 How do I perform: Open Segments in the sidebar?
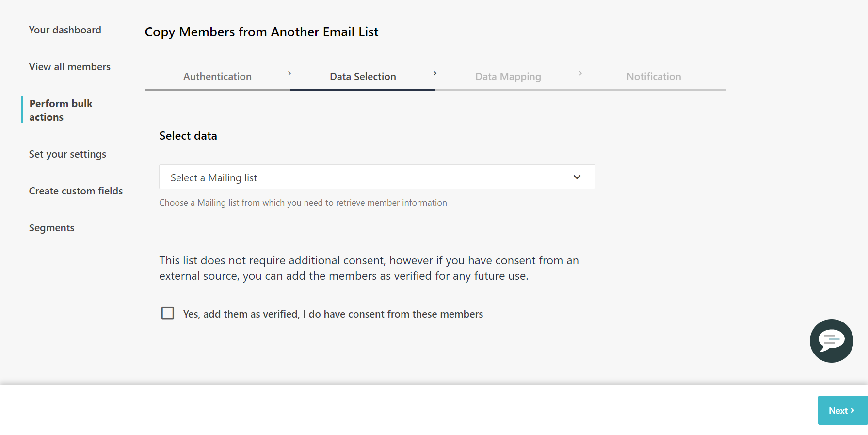(51, 228)
